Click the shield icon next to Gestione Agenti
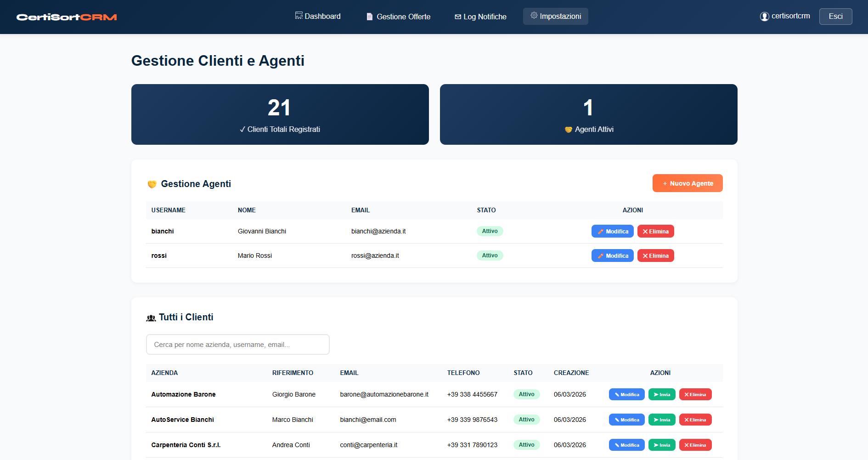 pyautogui.click(x=152, y=183)
